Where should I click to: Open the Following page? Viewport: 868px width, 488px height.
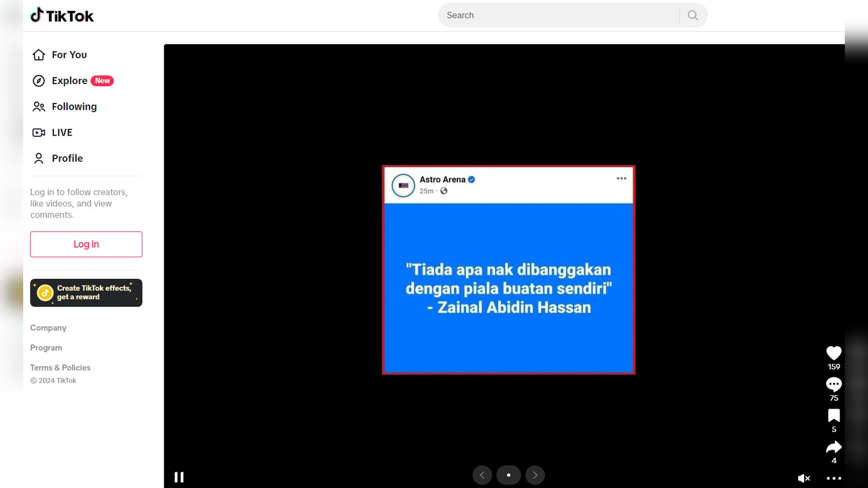(74, 107)
